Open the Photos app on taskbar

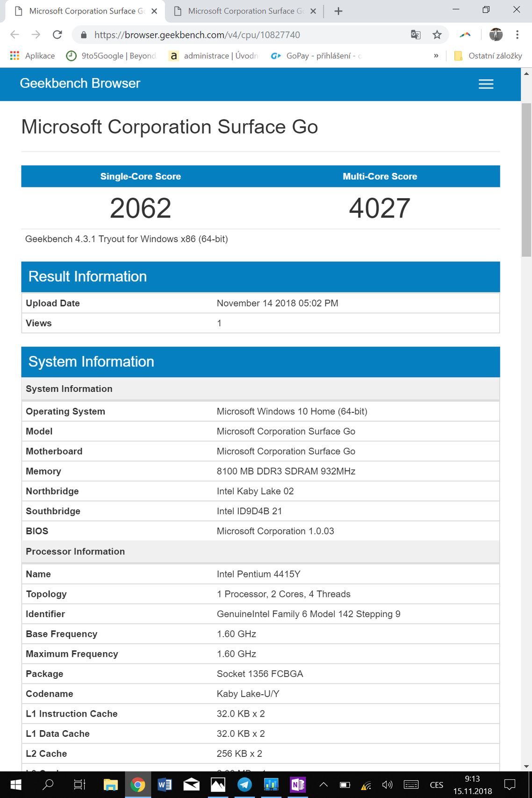218,784
